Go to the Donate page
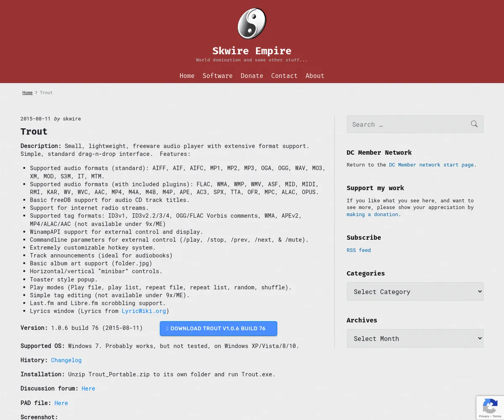 point(252,76)
